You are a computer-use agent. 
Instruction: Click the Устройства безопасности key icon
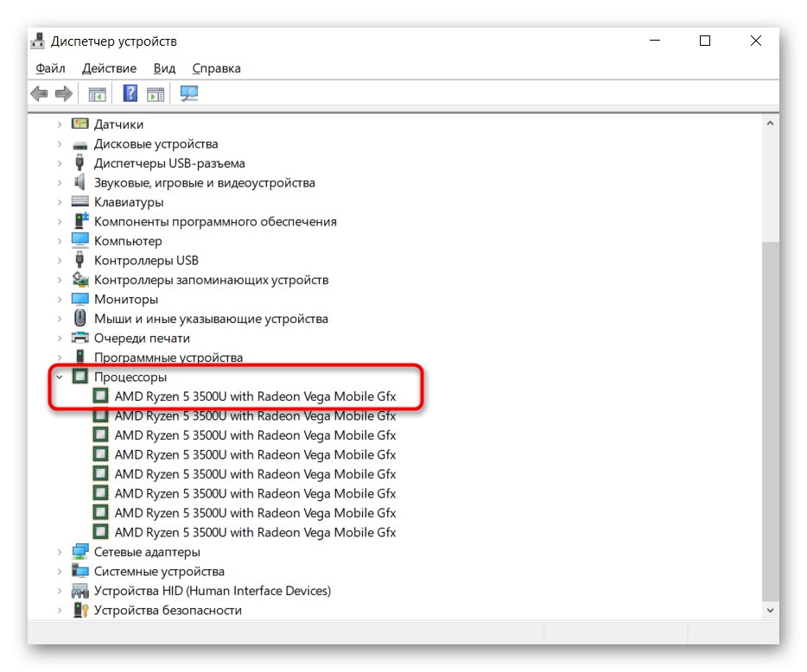coord(81,610)
